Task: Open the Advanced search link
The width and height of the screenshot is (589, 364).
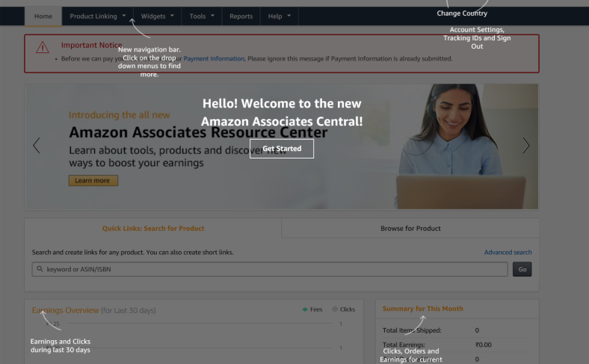Action: point(508,253)
